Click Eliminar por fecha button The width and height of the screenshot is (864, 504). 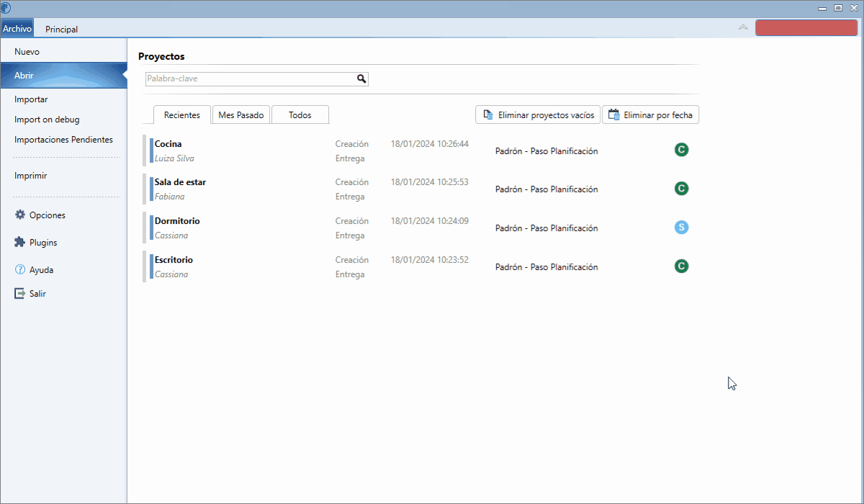[x=650, y=115]
